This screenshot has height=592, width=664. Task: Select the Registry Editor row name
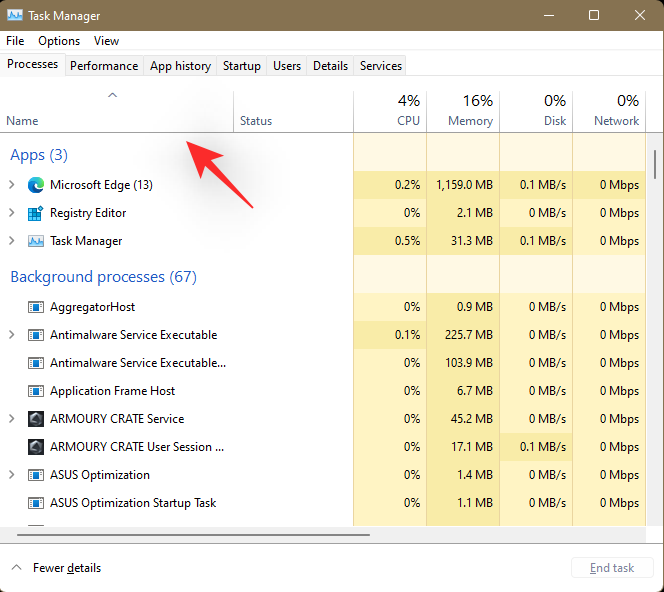tap(88, 213)
